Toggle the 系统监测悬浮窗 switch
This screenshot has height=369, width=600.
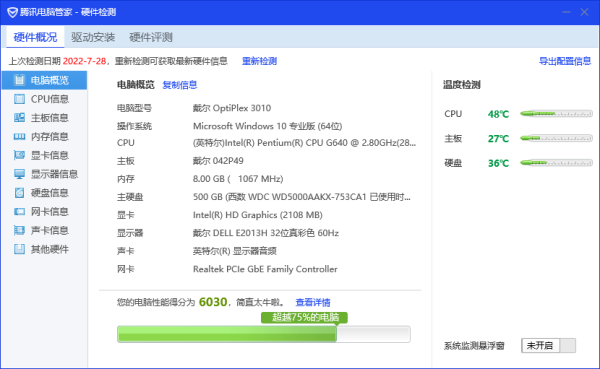point(548,346)
